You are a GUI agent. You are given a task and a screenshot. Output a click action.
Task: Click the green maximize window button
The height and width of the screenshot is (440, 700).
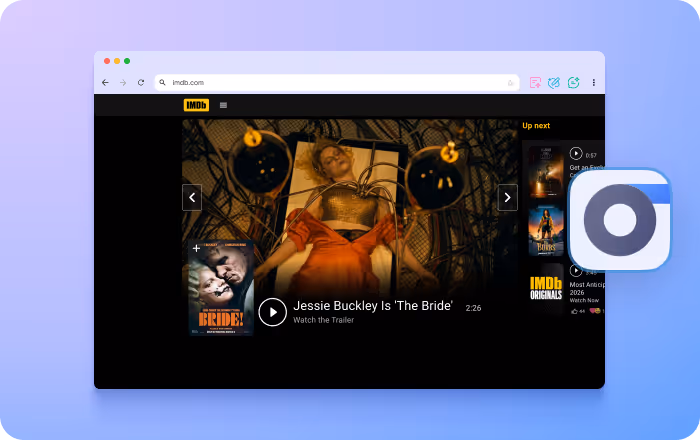tap(127, 61)
